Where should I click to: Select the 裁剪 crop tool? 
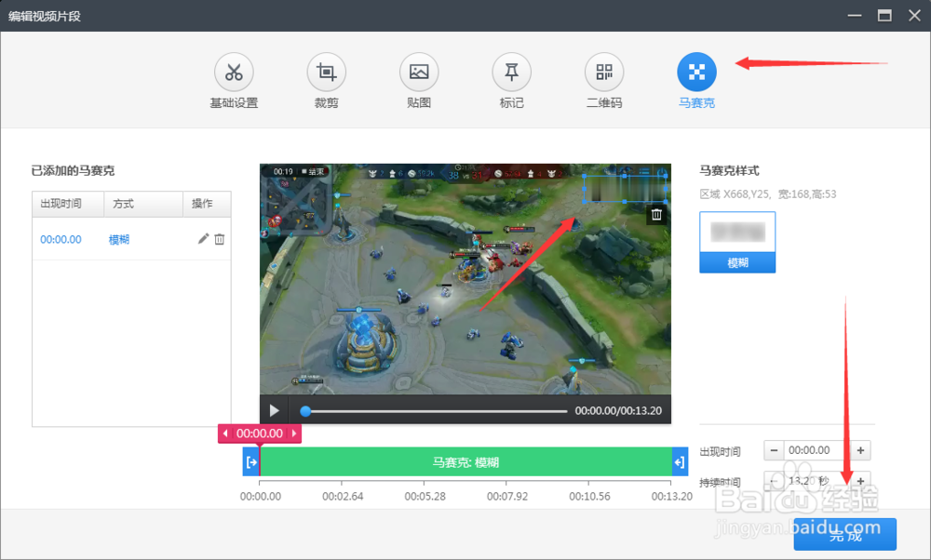click(x=327, y=73)
